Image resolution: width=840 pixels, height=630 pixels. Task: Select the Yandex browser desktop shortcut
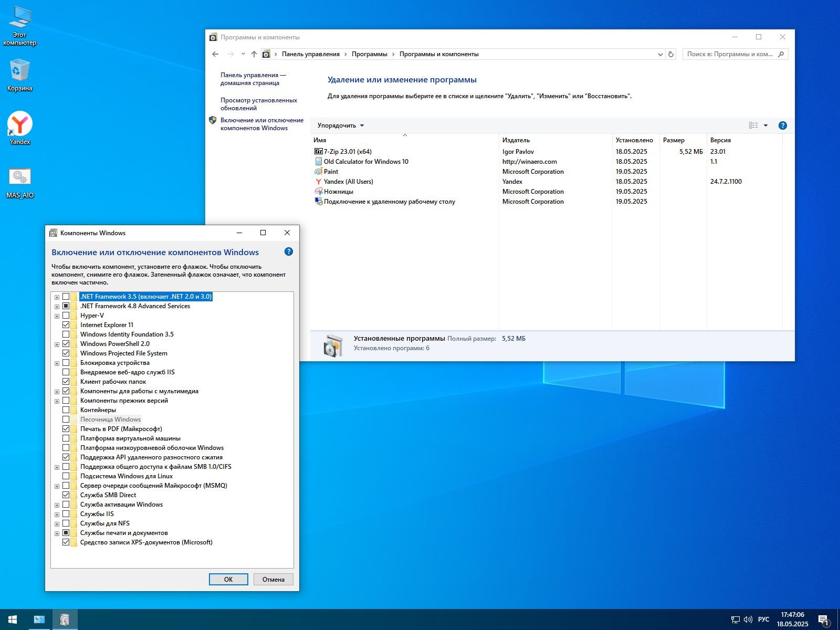19,128
